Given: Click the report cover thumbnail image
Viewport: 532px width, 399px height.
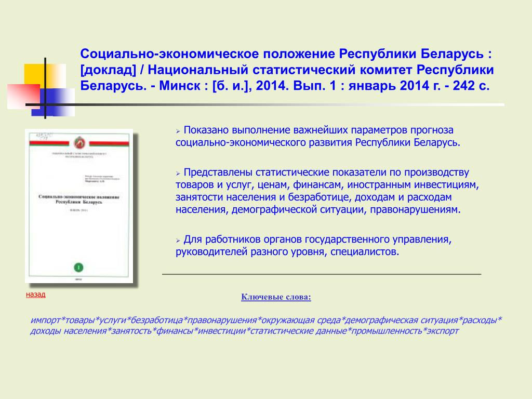Looking at the screenshot, I should 79,206.
